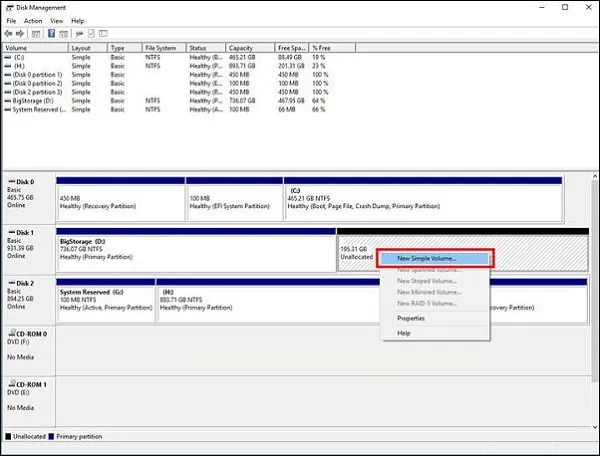
Task: Sort by the File System column header
Action: (160, 47)
